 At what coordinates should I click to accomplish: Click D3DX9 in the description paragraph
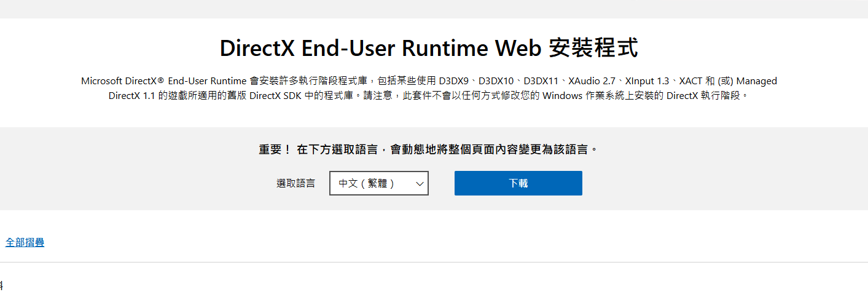[455, 81]
